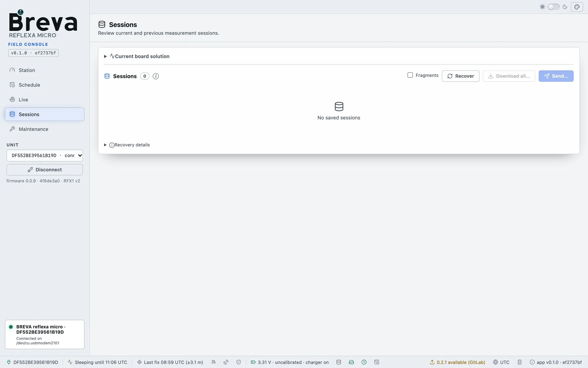Open the Live page
The height and width of the screenshot is (368, 588).
(45, 100)
